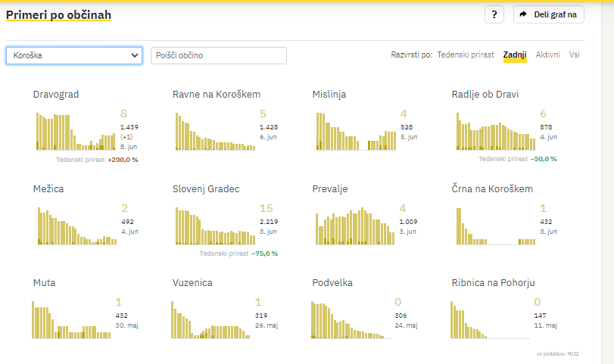Switch sorting to Vsi
This screenshot has width=614, height=364.
(575, 55)
